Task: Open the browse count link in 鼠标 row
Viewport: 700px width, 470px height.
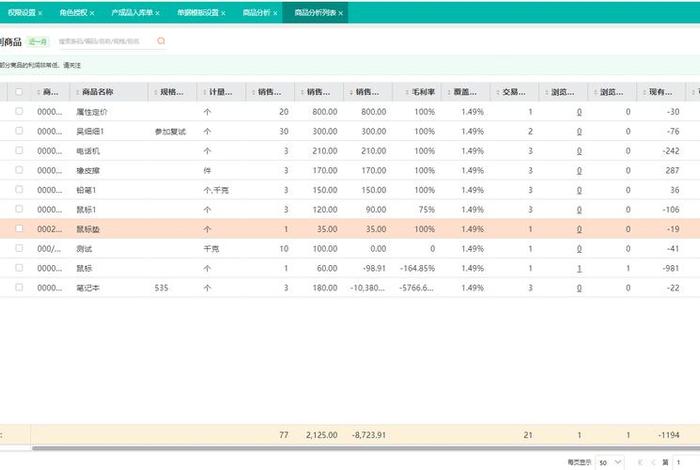Action: click(578, 268)
